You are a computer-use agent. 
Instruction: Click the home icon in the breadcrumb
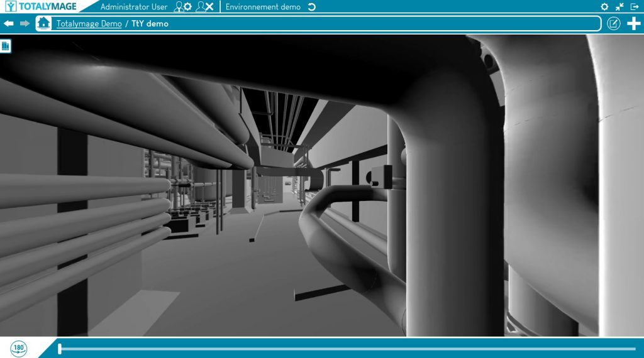pos(43,23)
